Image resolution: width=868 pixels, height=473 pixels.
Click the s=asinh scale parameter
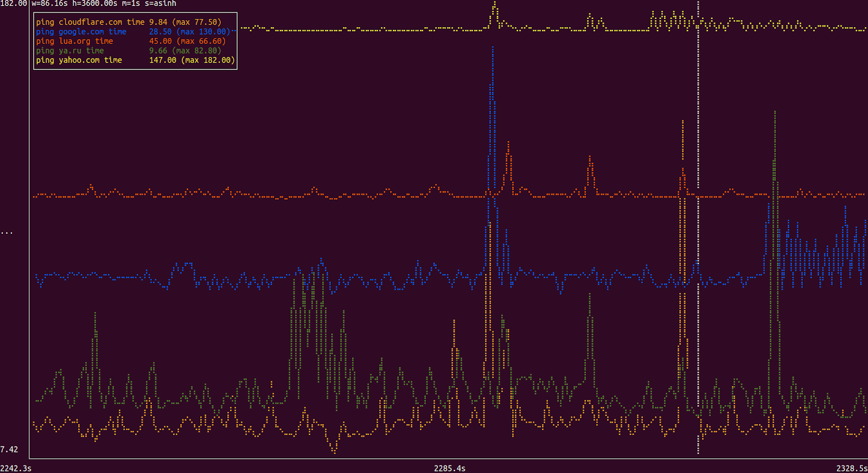tap(161, 4)
